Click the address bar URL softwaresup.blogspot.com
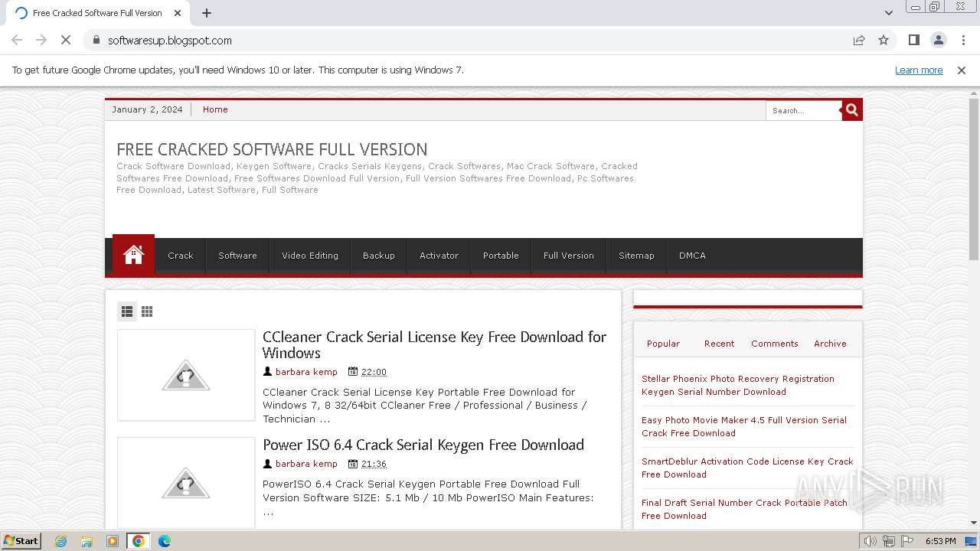 point(170,41)
